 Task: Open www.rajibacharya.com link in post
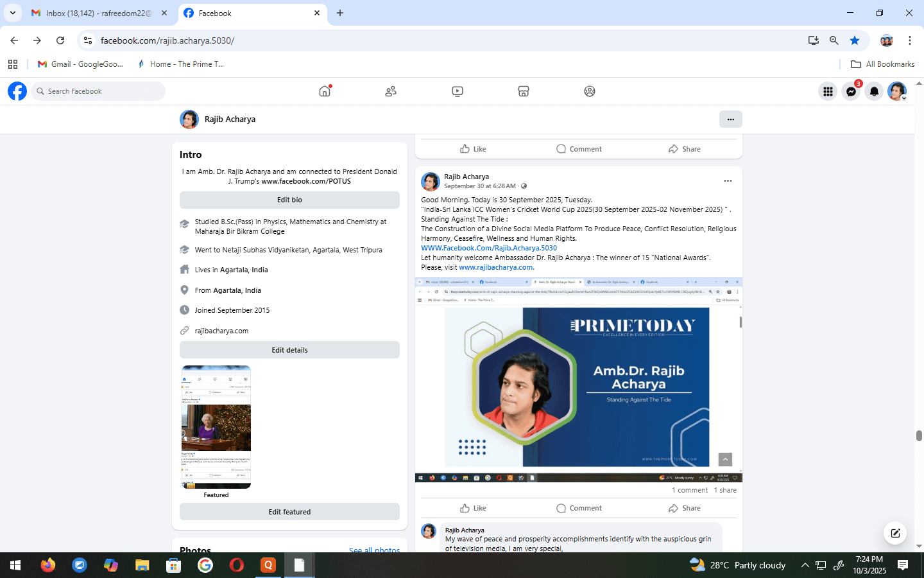point(496,267)
